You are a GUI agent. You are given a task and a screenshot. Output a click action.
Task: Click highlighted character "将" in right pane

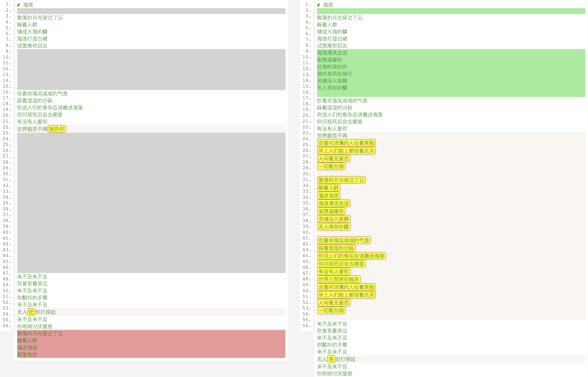click(331, 359)
